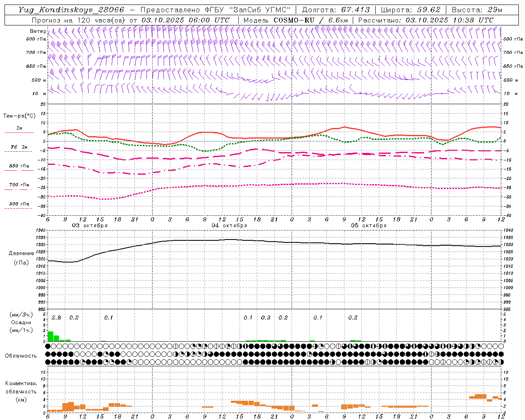Click the 500 гПа dotted-line temperature legend entry
Image resolution: width=525 pixels, height=420 pixels.
point(19,205)
